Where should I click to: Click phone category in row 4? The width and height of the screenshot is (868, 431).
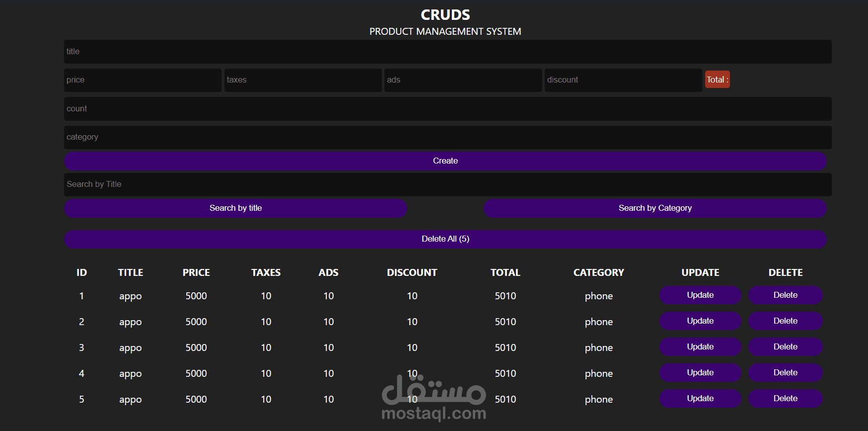[x=599, y=374]
